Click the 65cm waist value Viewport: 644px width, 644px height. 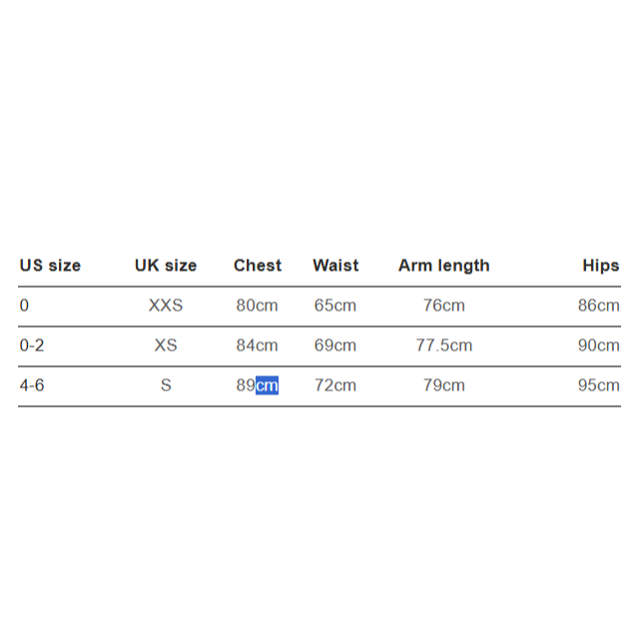(x=335, y=306)
